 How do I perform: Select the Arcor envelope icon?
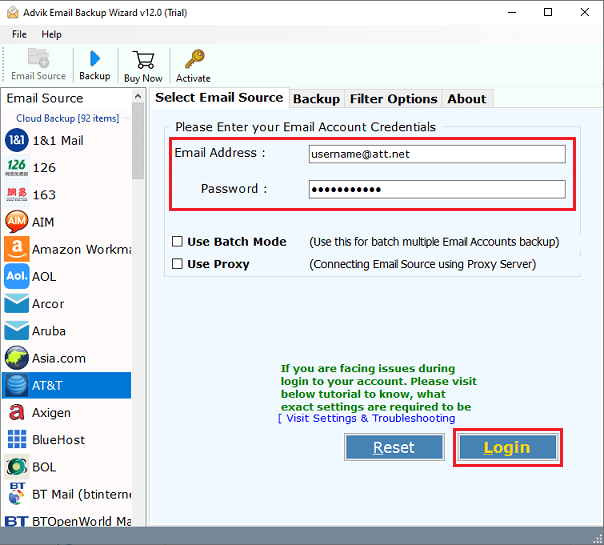point(17,304)
